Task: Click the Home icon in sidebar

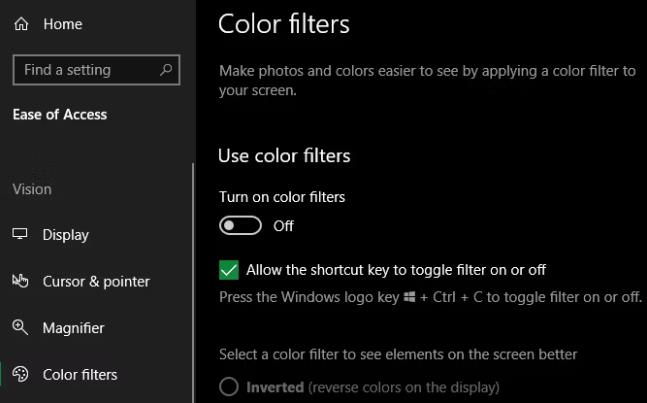Action: click(21, 24)
